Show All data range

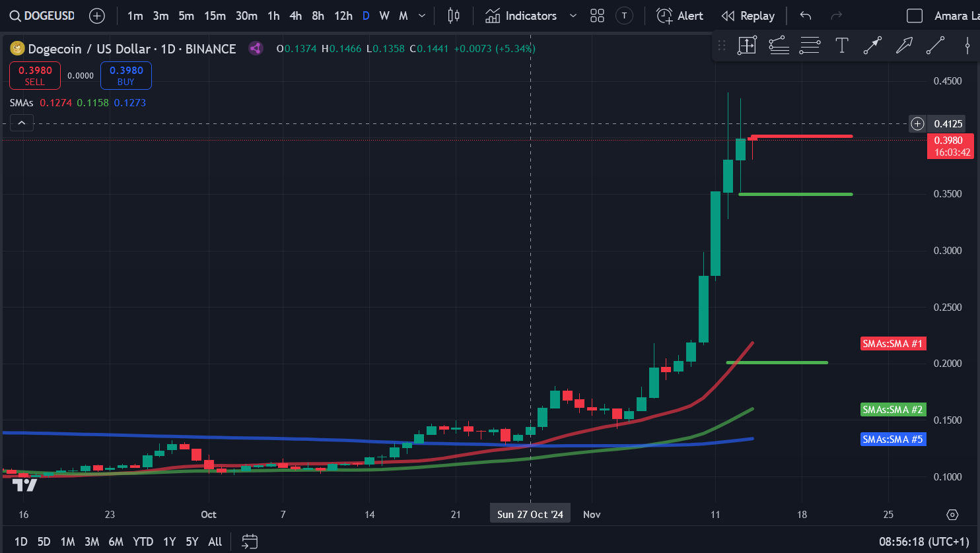pyautogui.click(x=215, y=542)
